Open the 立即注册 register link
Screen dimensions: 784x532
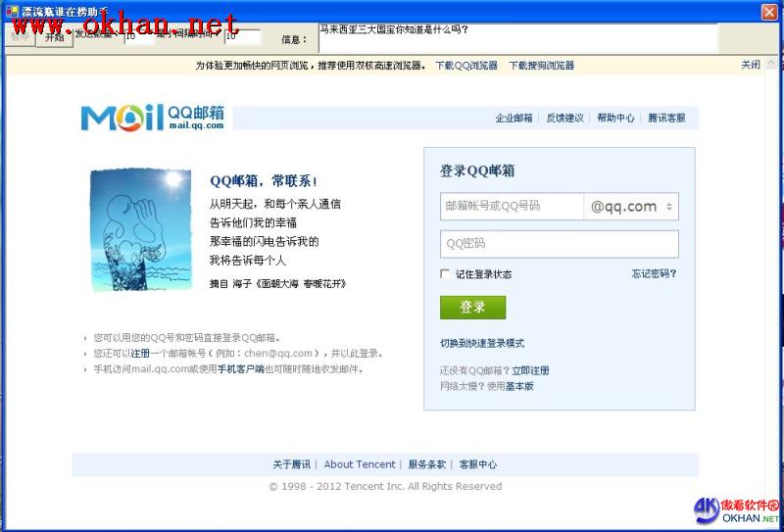(x=530, y=370)
